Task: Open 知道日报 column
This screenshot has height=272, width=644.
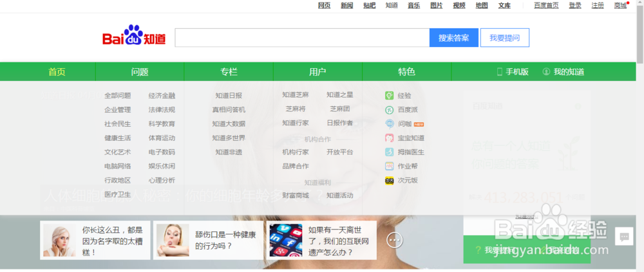Action: [x=229, y=96]
